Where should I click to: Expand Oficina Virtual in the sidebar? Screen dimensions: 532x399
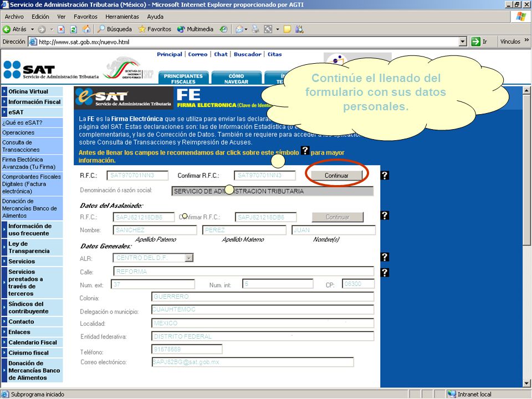4,91
